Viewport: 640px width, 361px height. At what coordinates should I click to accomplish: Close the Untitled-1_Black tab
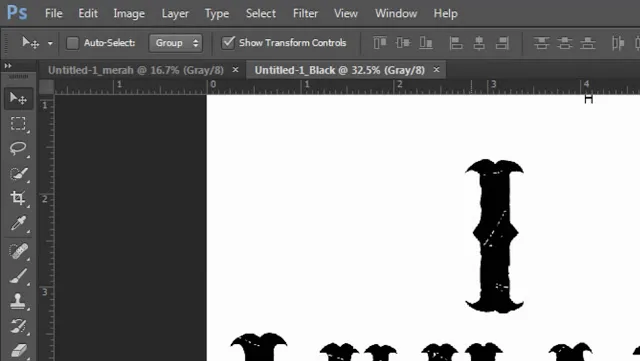pos(436,70)
